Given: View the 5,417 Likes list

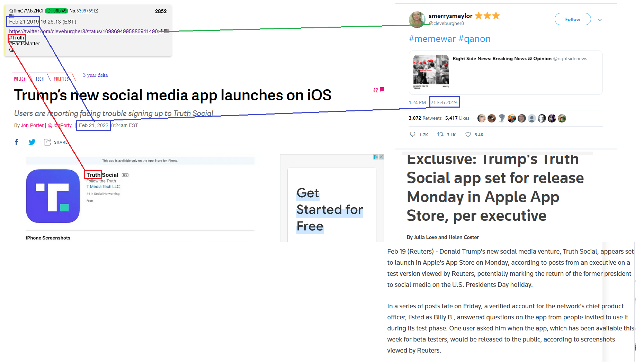Looking at the screenshot, I should (x=457, y=118).
